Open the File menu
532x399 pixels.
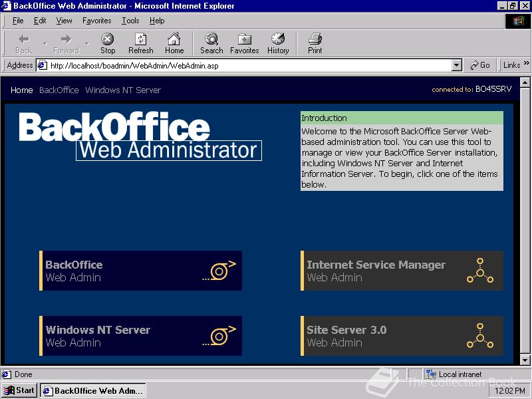pos(18,21)
